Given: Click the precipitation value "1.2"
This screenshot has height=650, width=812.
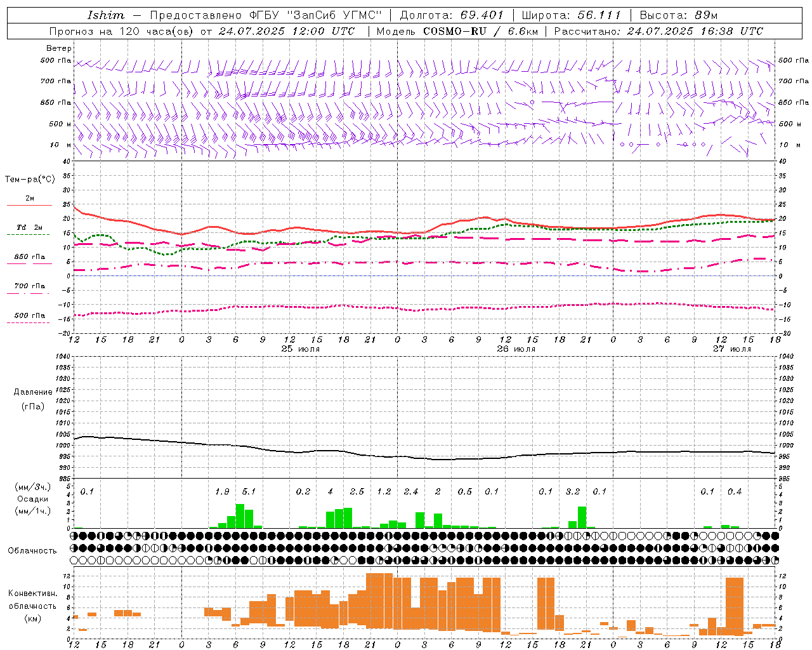Looking at the screenshot, I should [x=384, y=491].
